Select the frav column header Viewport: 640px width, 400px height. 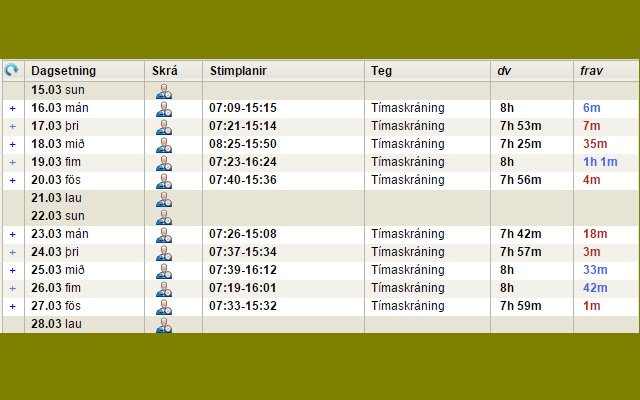591,71
